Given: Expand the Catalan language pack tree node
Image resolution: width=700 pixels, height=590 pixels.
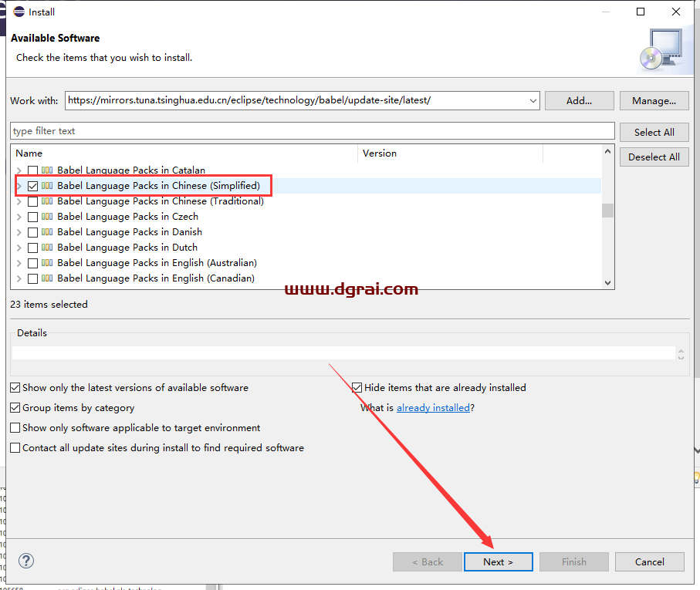Looking at the screenshot, I should pyautogui.click(x=19, y=170).
